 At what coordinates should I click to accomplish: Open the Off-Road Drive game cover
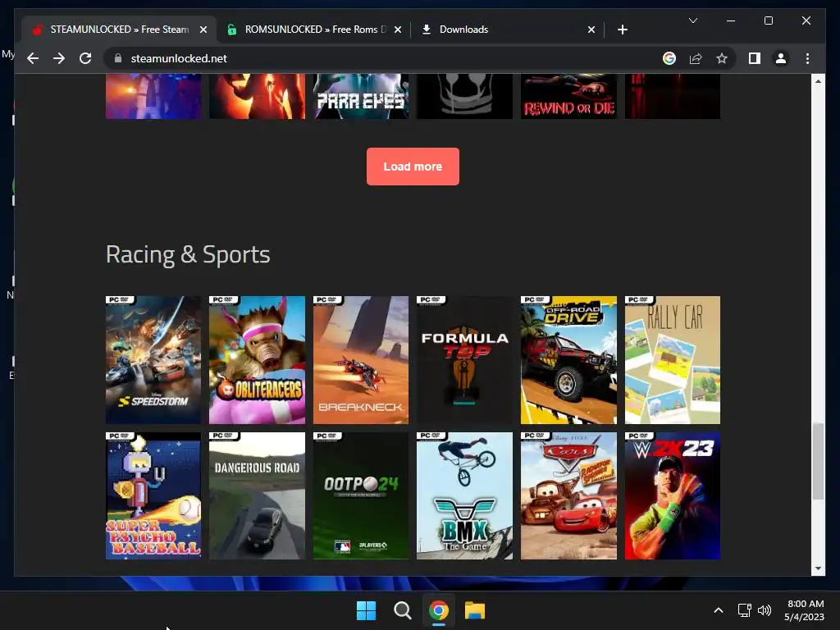[568, 360]
